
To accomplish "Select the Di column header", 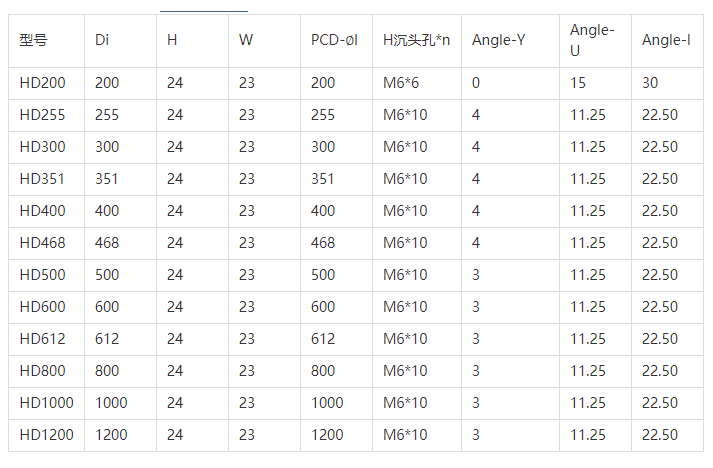I will tap(102, 41).
